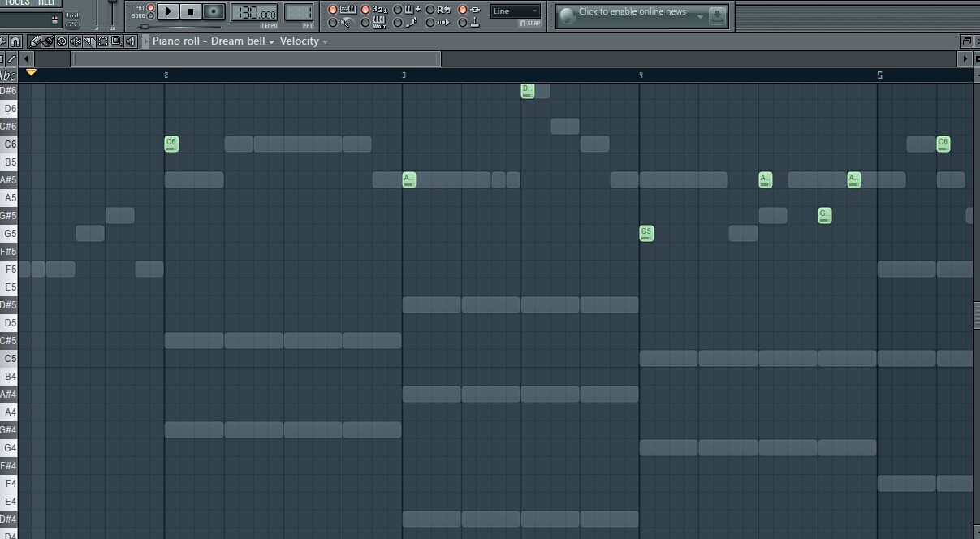The width and height of the screenshot is (980, 539).
Task: Click horizontal scrollbar left arrow
Action: [x=28, y=59]
